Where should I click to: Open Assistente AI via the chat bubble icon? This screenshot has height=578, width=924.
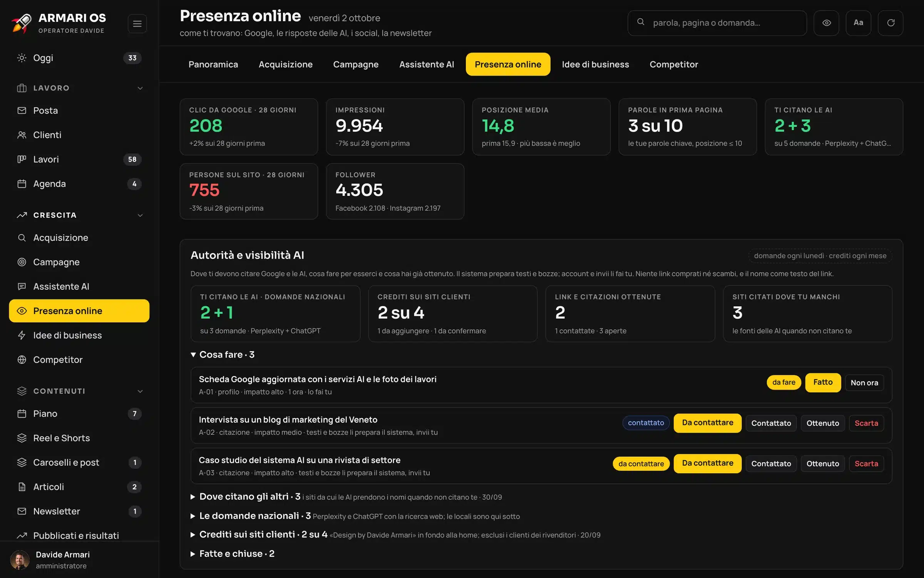coord(22,286)
